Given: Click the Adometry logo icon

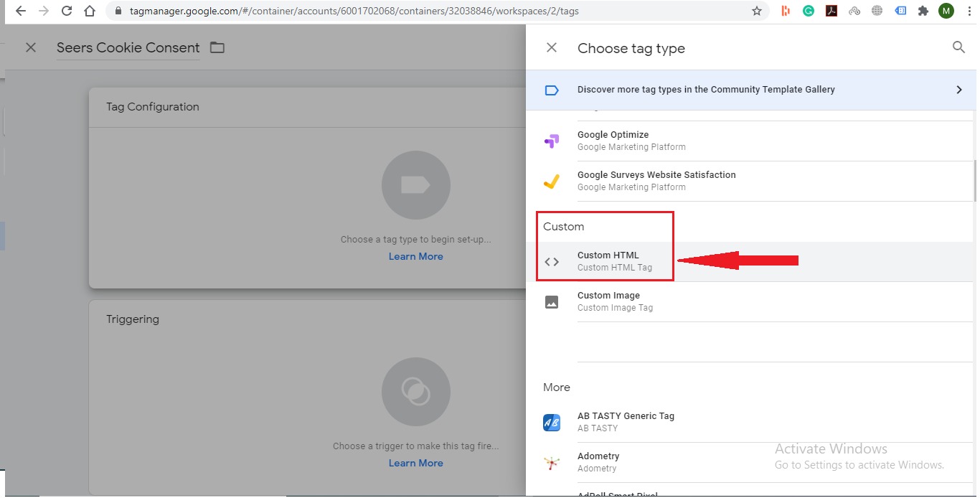Looking at the screenshot, I should [552, 463].
